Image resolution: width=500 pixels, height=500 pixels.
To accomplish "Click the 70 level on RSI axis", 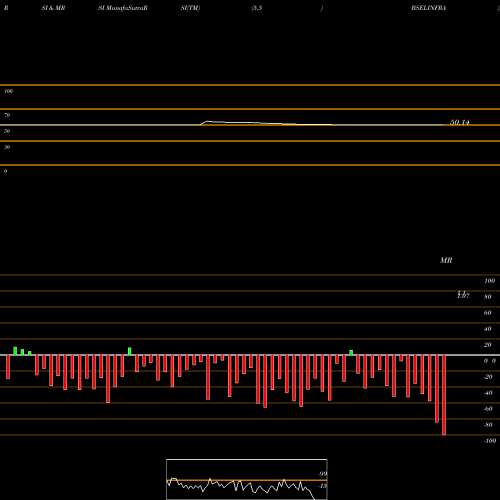I will pyautogui.click(x=7, y=115).
